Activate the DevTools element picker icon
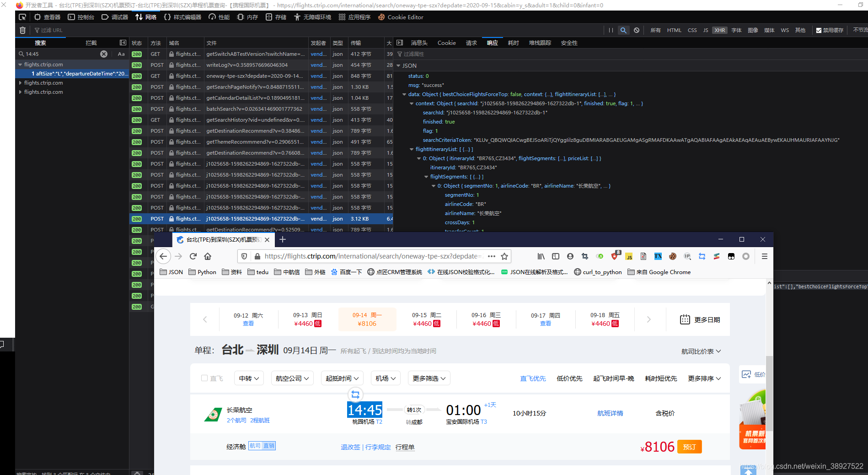868x475 pixels. pos(22,17)
